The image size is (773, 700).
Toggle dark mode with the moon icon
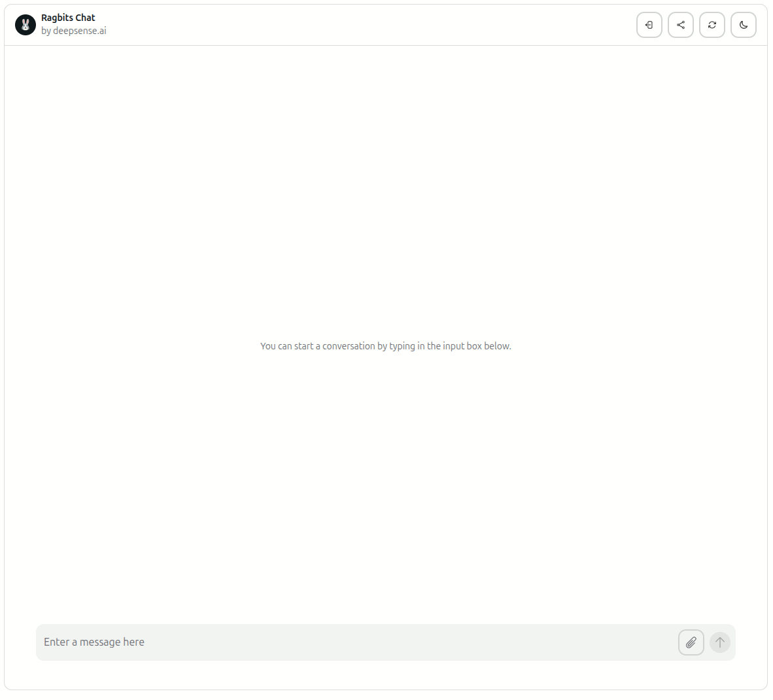point(743,25)
